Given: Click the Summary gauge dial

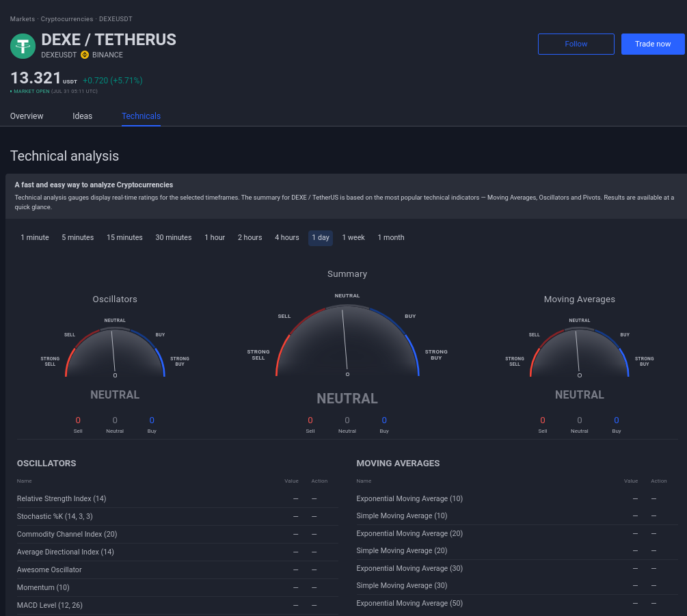Looking at the screenshot, I should pyautogui.click(x=347, y=340).
